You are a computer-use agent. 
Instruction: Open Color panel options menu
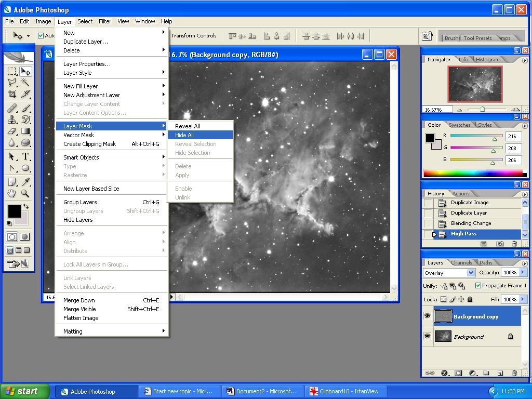[525, 126]
